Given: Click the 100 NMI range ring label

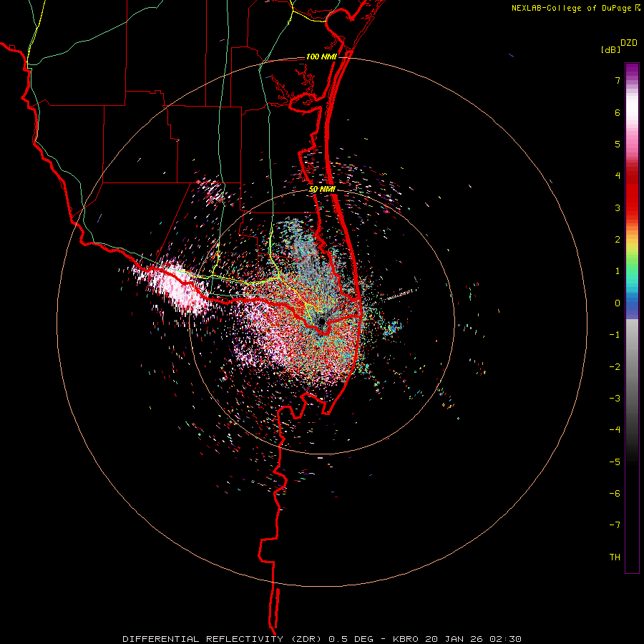Looking at the screenshot, I should [321, 57].
